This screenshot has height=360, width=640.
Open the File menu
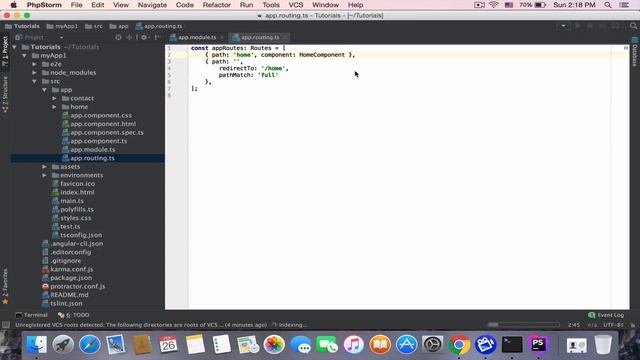76,5
